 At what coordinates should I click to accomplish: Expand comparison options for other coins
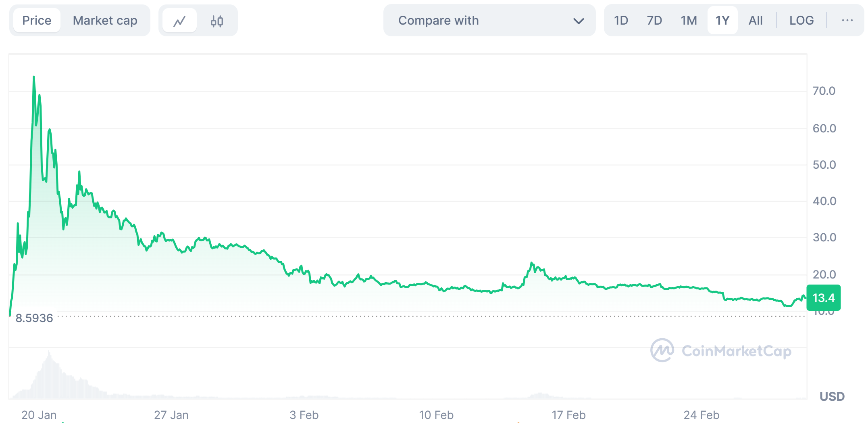tap(489, 20)
